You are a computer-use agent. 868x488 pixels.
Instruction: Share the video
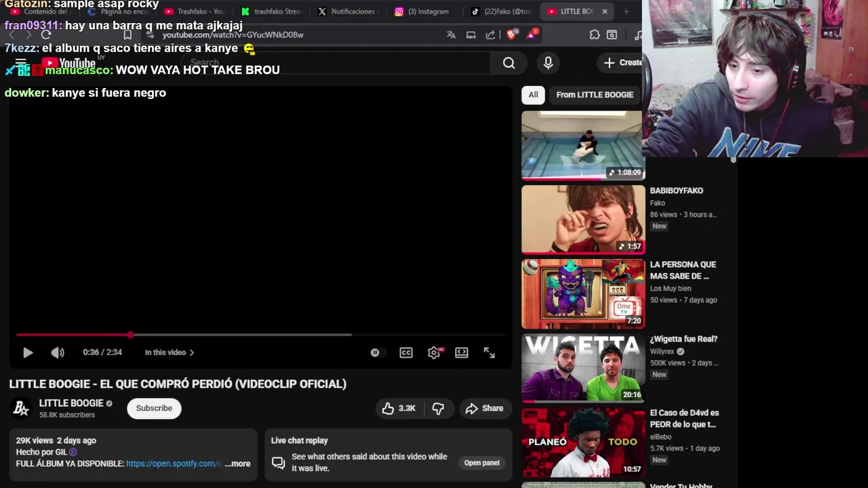pos(485,408)
